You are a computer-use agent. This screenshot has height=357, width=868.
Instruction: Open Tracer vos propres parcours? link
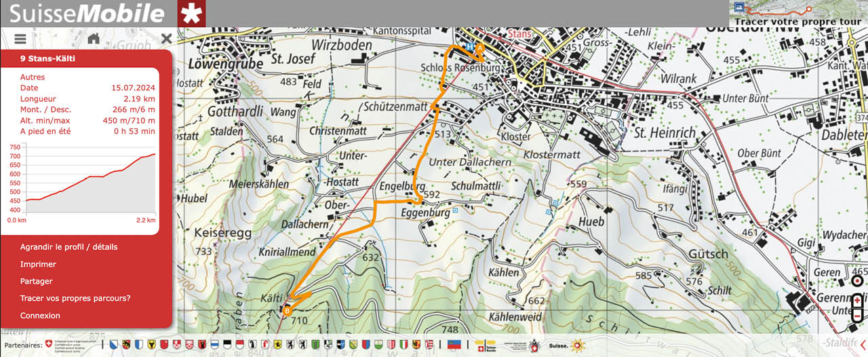coord(75,298)
